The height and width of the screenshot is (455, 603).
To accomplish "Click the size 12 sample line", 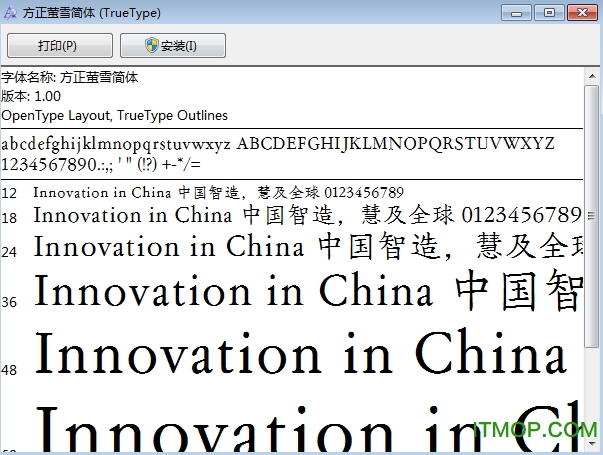I will click(218, 192).
